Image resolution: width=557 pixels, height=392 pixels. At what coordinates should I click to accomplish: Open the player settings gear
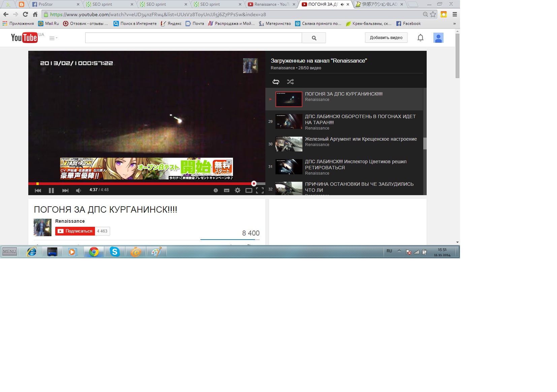click(237, 190)
